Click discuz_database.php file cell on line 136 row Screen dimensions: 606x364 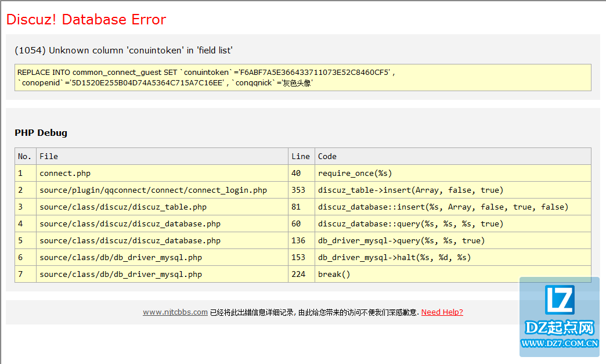163,241
